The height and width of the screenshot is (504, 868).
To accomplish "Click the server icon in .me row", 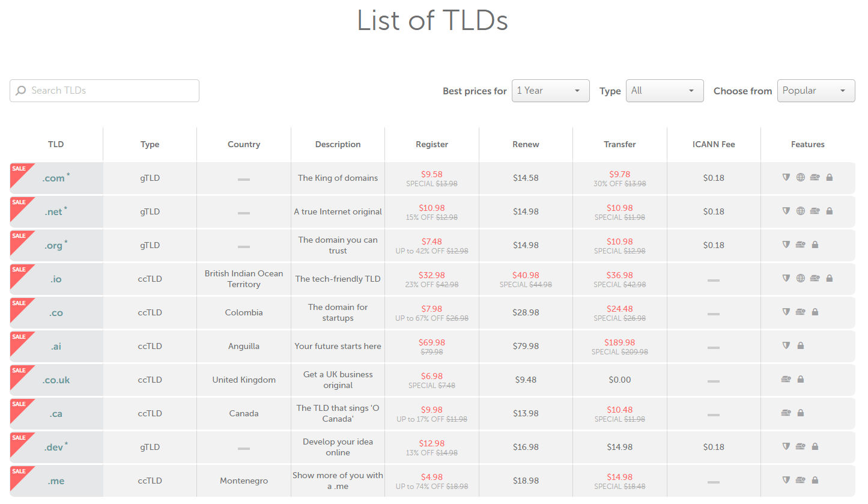I will (801, 480).
